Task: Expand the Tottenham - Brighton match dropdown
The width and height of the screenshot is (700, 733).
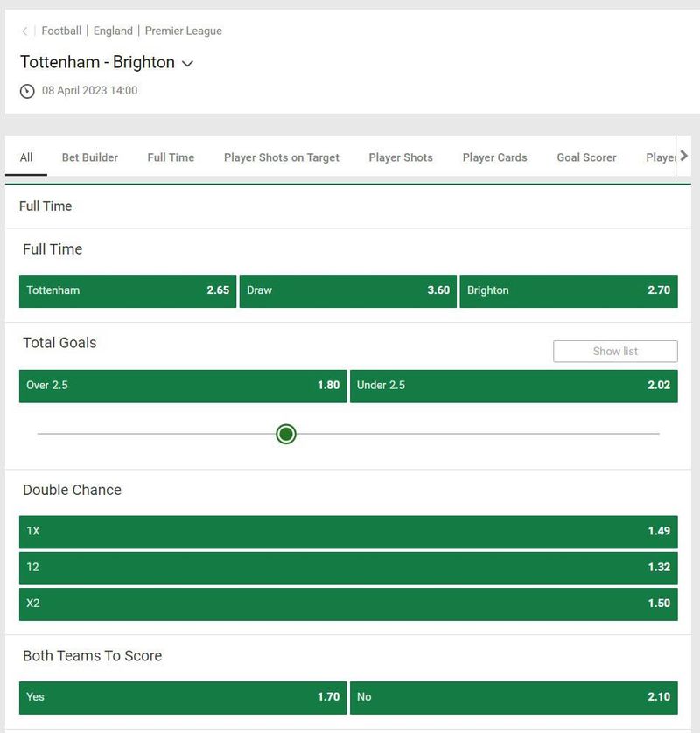Action: tap(187, 64)
